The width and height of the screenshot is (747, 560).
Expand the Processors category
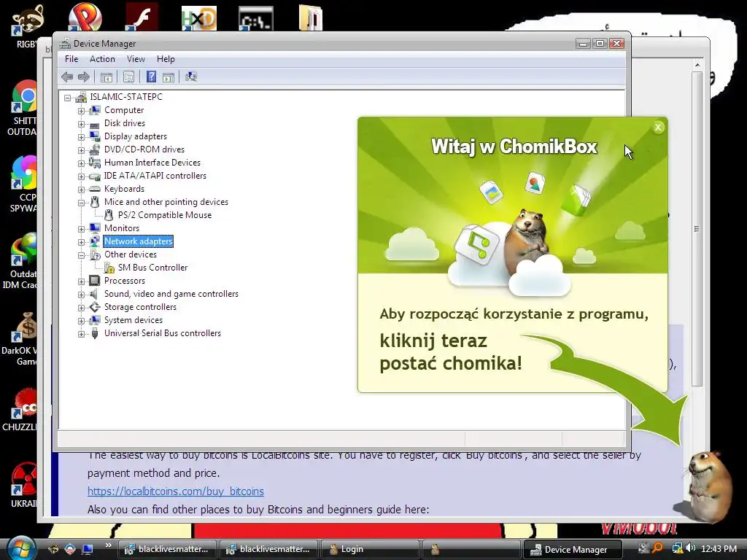pyautogui.click(x=82, y=281)
